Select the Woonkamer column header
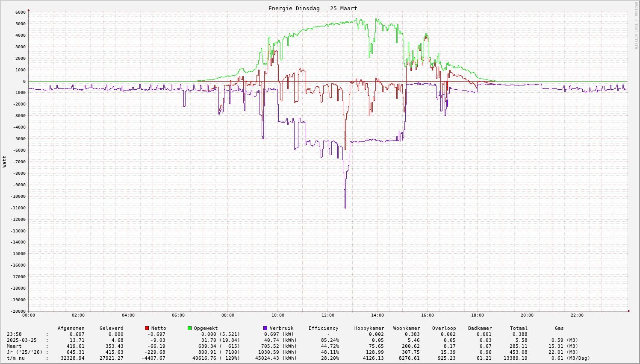Image resolution: width=640 pixels, height=364 pixels. (x=407, y=328)
